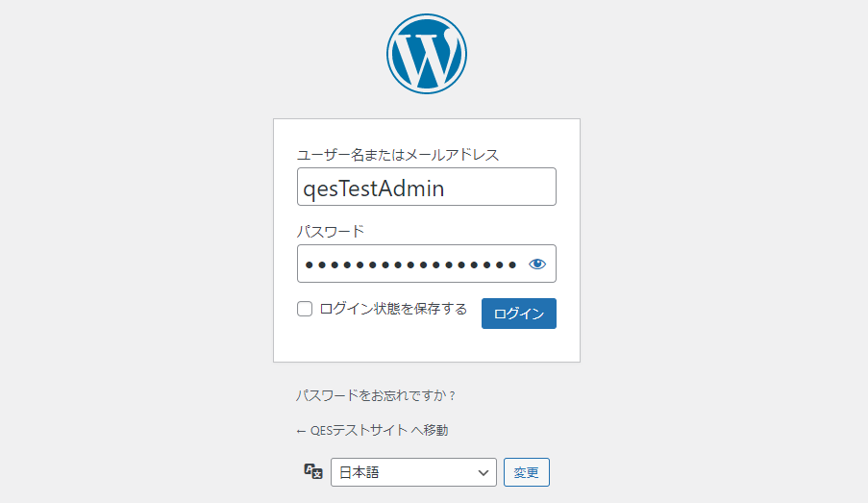The height and width of the screenshot is (503, 868).
Task: Click the qesTestAdmin text in username box
Action: click(x=374, y=188)
